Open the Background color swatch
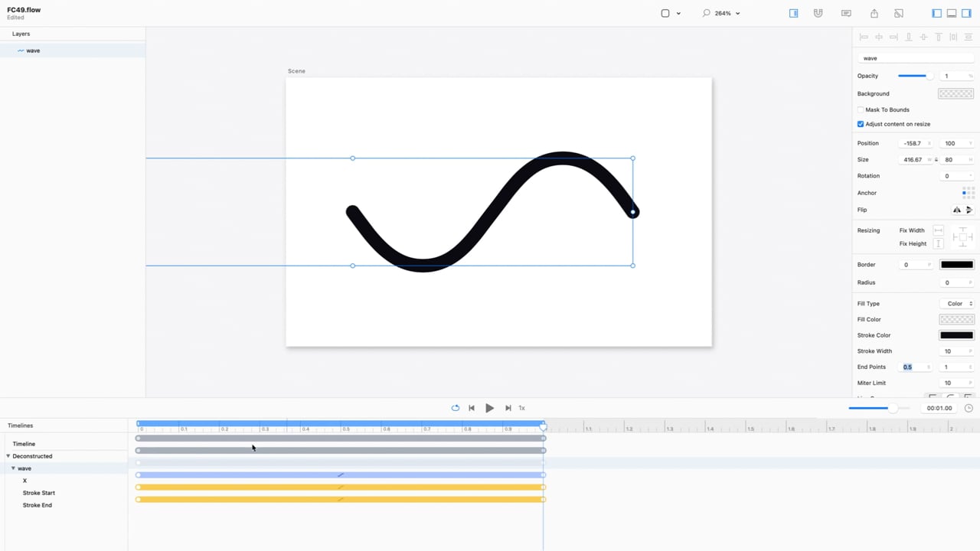 coord(956,93)
